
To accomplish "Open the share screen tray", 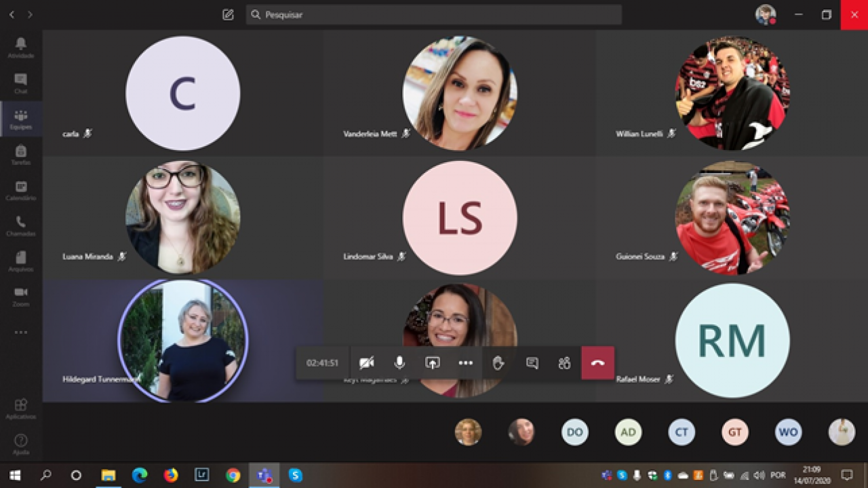I will [x=433, y=363].
